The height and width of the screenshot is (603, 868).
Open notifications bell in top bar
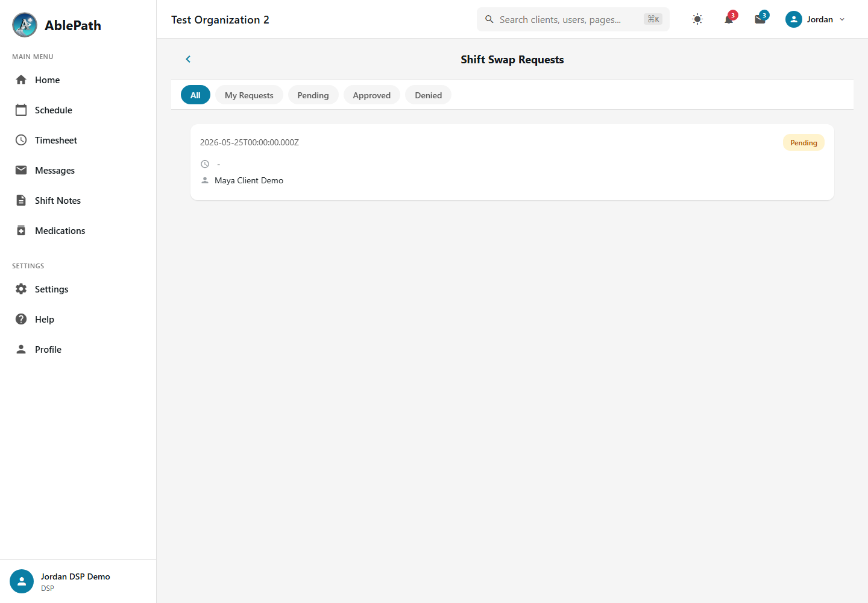(729, 19)
